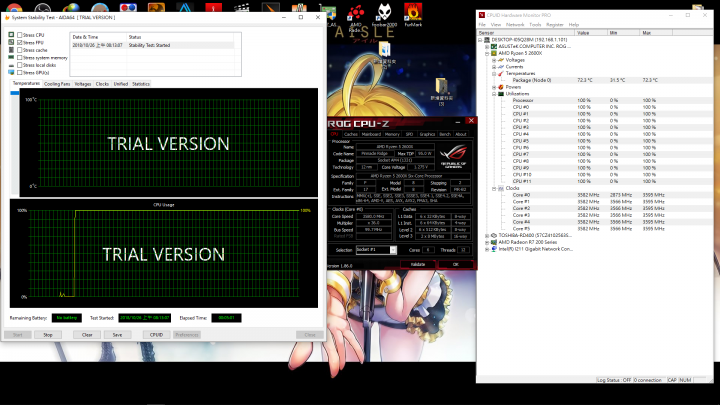Collapse the Clocks node in Hardware Monitor
This screenshot has height=405, width=720.
point(494,188)
